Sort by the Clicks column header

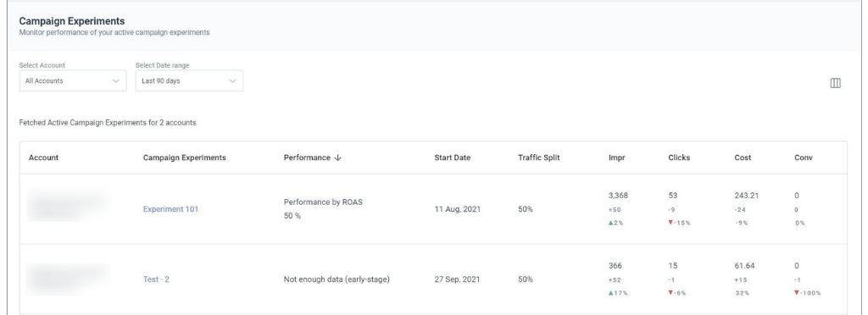[x=679, y=157]
